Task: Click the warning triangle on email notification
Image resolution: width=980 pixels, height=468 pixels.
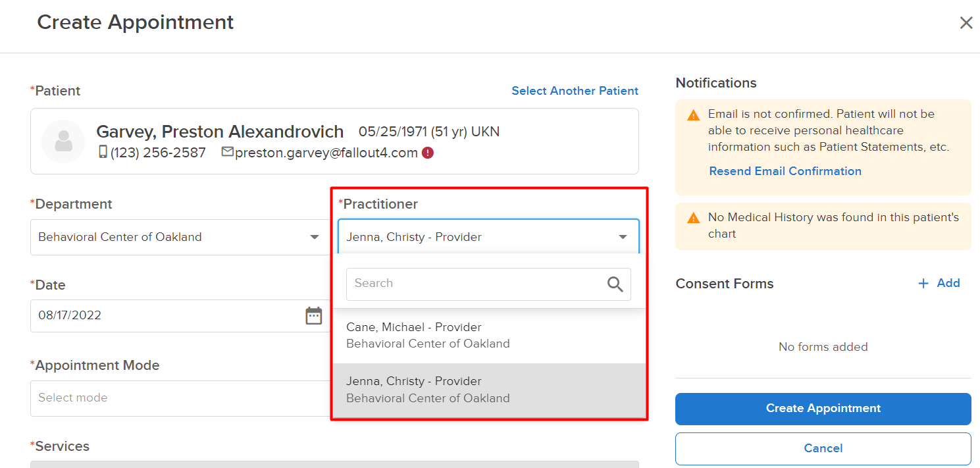Action: point(693,115)
